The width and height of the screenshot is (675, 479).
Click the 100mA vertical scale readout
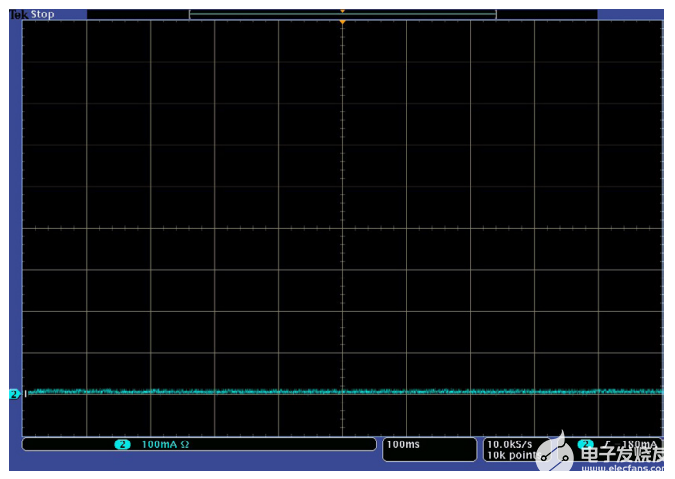[x=158, y=444]
